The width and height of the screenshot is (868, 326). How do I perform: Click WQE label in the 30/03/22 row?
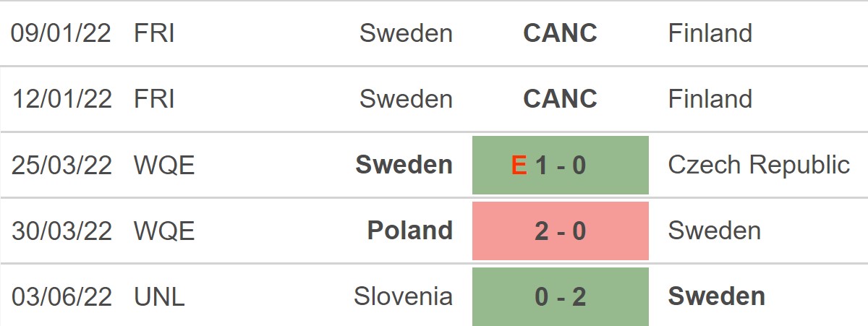tap(164, 231)
